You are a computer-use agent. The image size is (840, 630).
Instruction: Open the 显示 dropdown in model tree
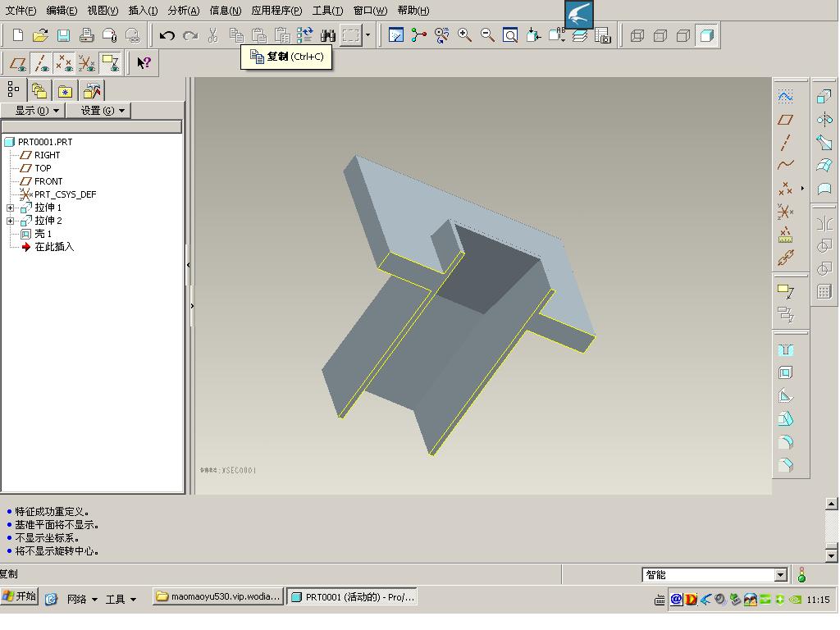33,111
